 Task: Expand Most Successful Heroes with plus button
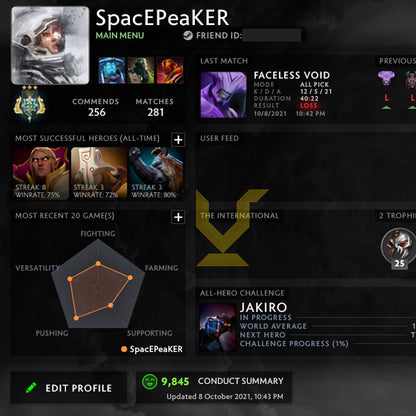pos(178,140)
